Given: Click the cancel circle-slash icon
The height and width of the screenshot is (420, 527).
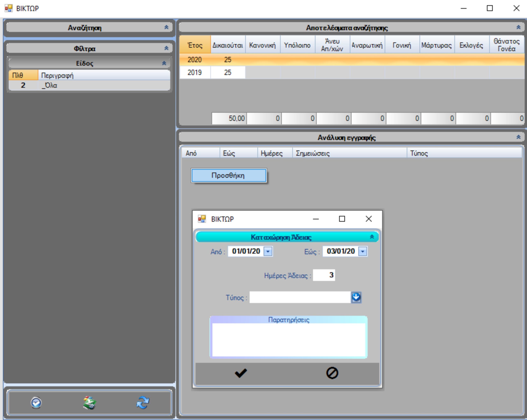Looking at the screenshot, I should click(x=332, y=373).
